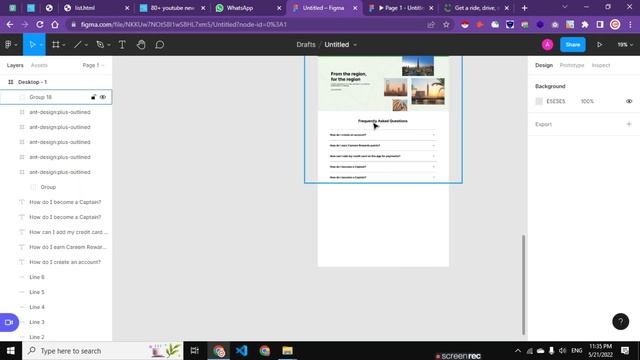Image resolution: width=640 pixels, height=360 pixels.
Task: Toggle visibility of Group 18 layer
Action: click(x=103, y=97)
